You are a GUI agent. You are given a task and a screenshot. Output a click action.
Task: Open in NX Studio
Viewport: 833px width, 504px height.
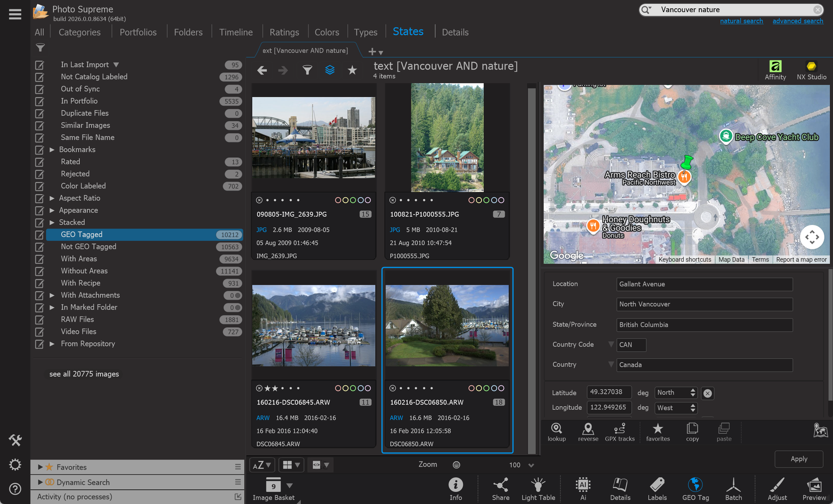[811, 70]
